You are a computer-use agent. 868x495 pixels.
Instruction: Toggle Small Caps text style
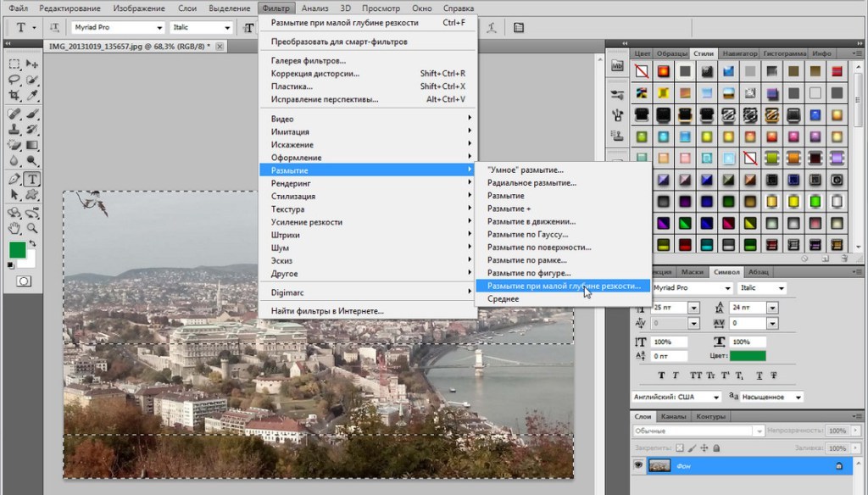(x=711, y=375)
